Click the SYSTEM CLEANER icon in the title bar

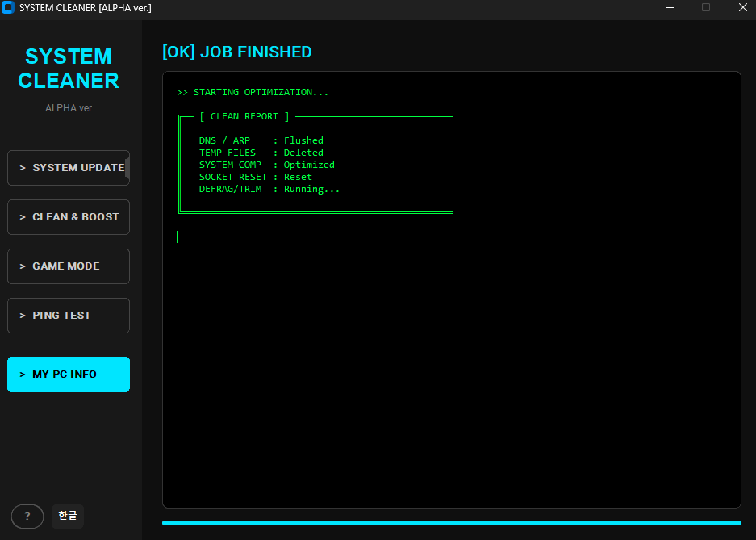[x=9, y=8]
